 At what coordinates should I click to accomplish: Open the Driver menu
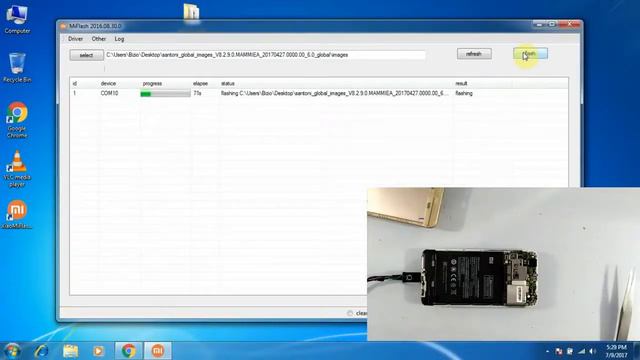click(x=76, y=39)
